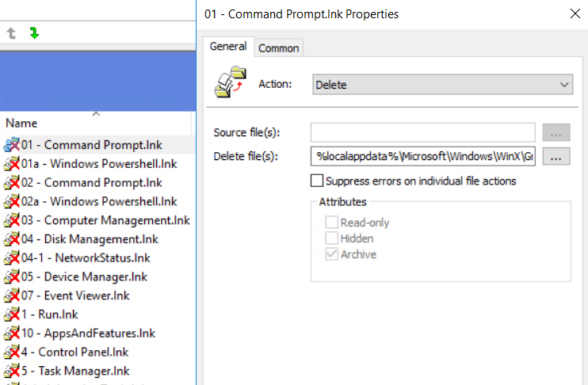
Task: Open the Action dropdown showing Delete
Action: 442,84
